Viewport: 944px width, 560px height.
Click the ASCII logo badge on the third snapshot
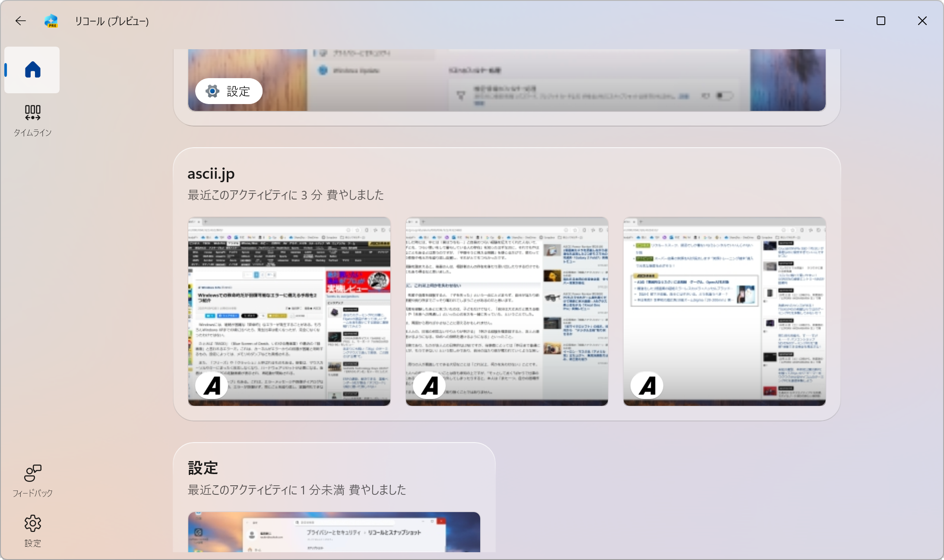coord(647,386)
